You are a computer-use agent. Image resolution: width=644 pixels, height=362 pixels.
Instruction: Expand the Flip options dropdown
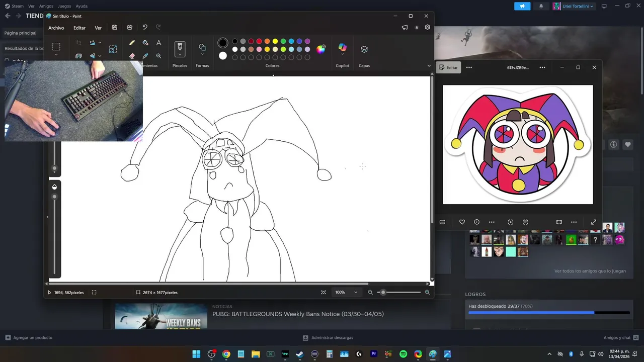100,56
